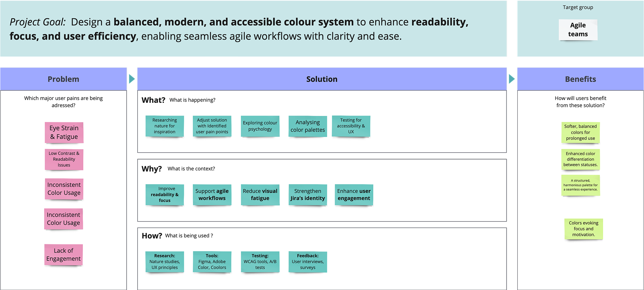Select the "Colors evoking focus and motivation" note
The image size is (644, 290).
pyautogui.click(x=584, y=229)
